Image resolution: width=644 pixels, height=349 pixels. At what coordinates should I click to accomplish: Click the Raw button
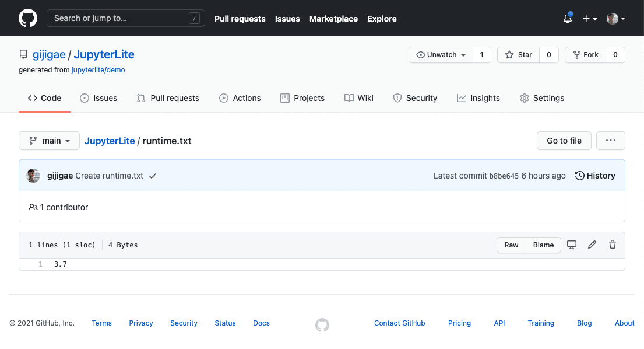(511, 245)
